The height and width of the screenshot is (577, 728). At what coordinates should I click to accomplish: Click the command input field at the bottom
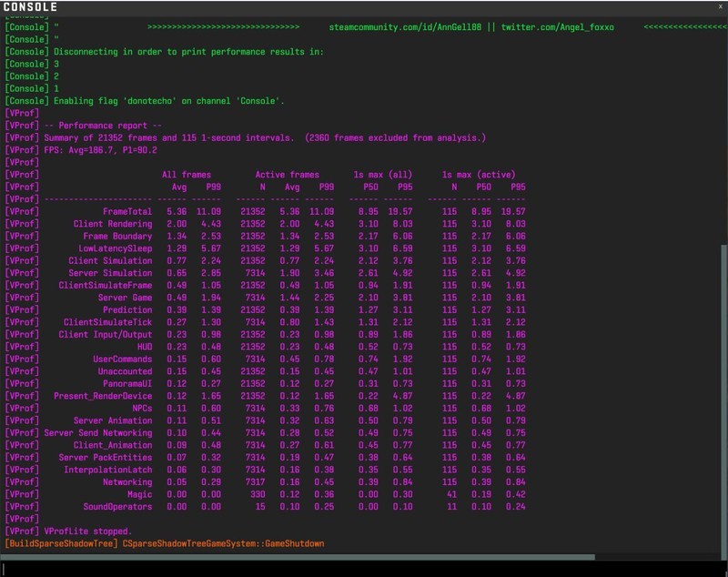[364, 569]
